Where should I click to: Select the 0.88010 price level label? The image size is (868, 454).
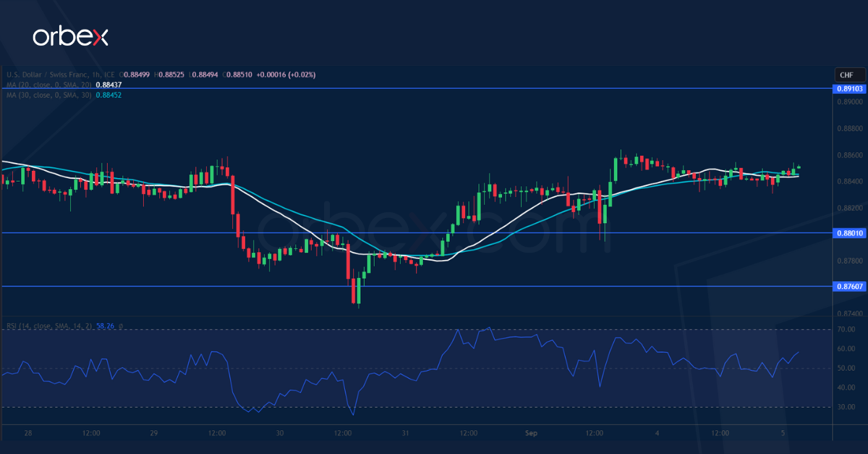pyautogui.click(x=849, y=233)
